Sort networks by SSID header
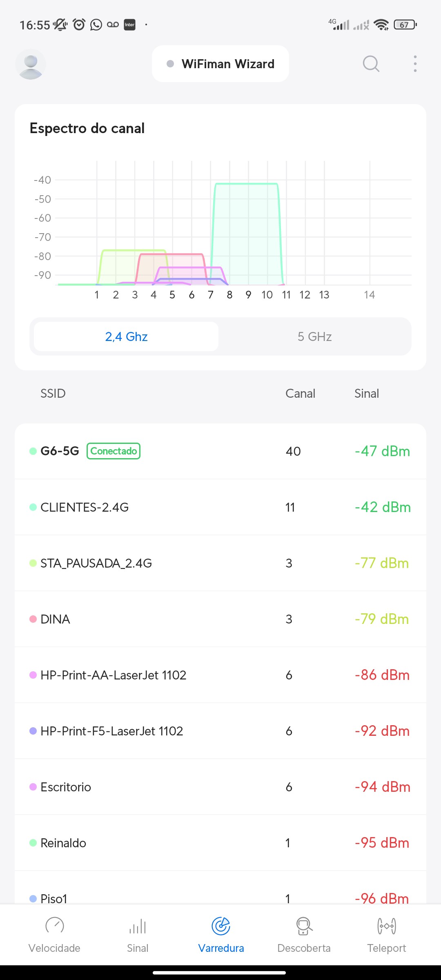This screenshot has width=441, height=980. 53,393
